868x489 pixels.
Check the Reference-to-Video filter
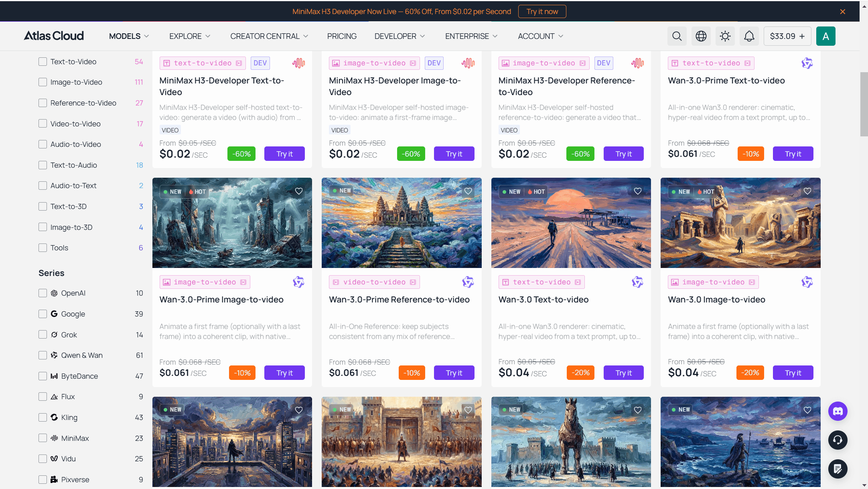pos(43,103)
